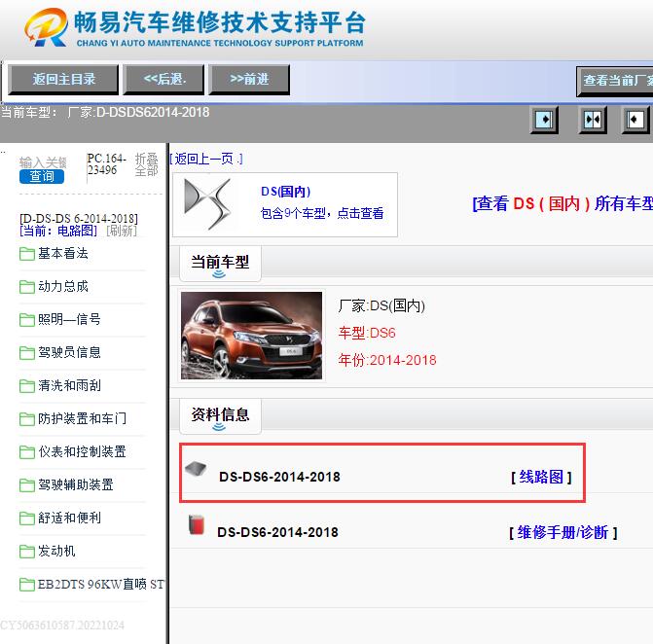Click the 返回上一页 link
Screen dimensions: 653x644
point(206,159)
